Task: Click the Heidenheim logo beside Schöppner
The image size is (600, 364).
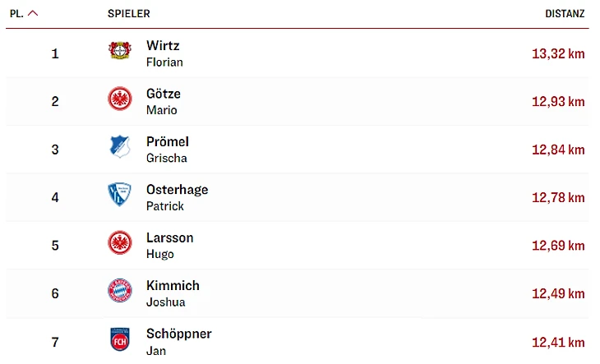Action: tap(120, 339)
